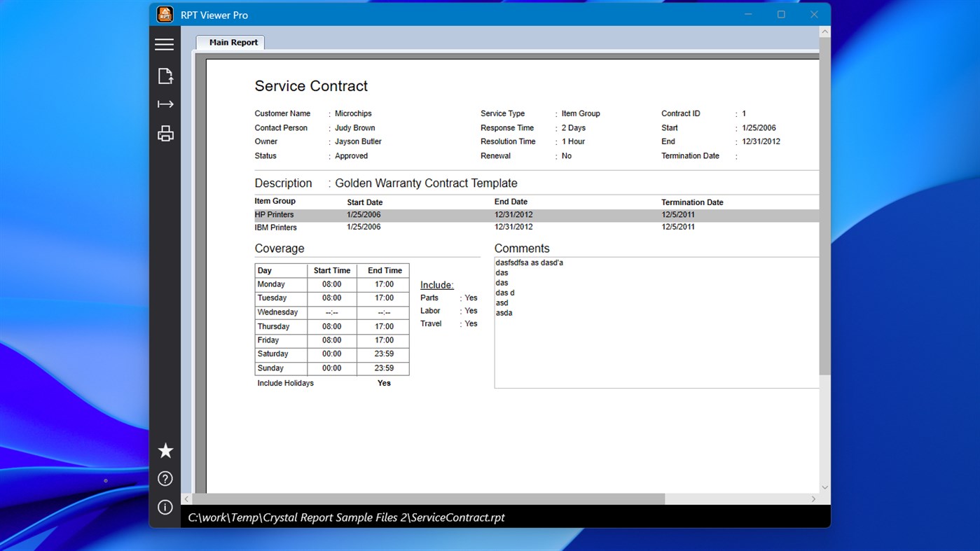The image size is (980, 551).
Task: Click the Include Holidays label
Action: 285,383
